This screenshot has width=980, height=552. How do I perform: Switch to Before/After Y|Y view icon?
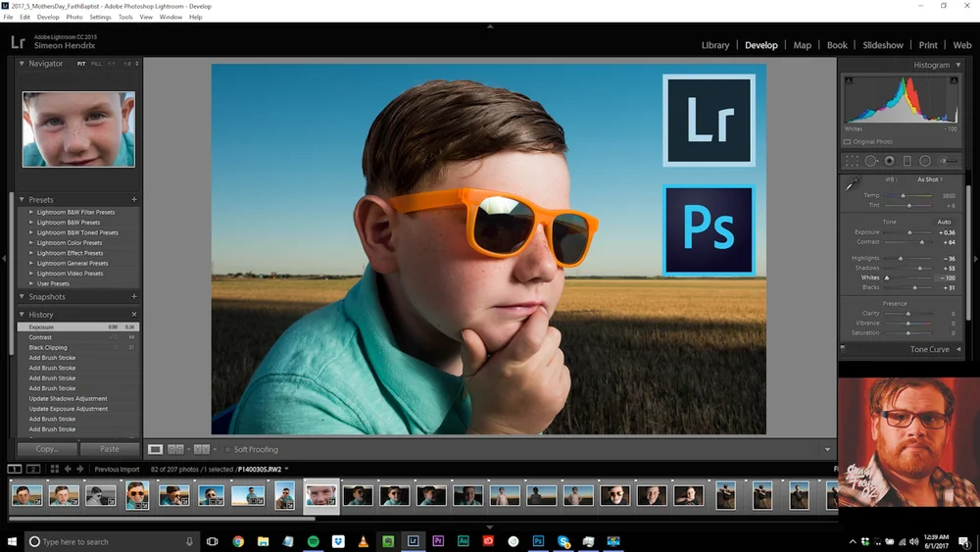click(202, 449)
